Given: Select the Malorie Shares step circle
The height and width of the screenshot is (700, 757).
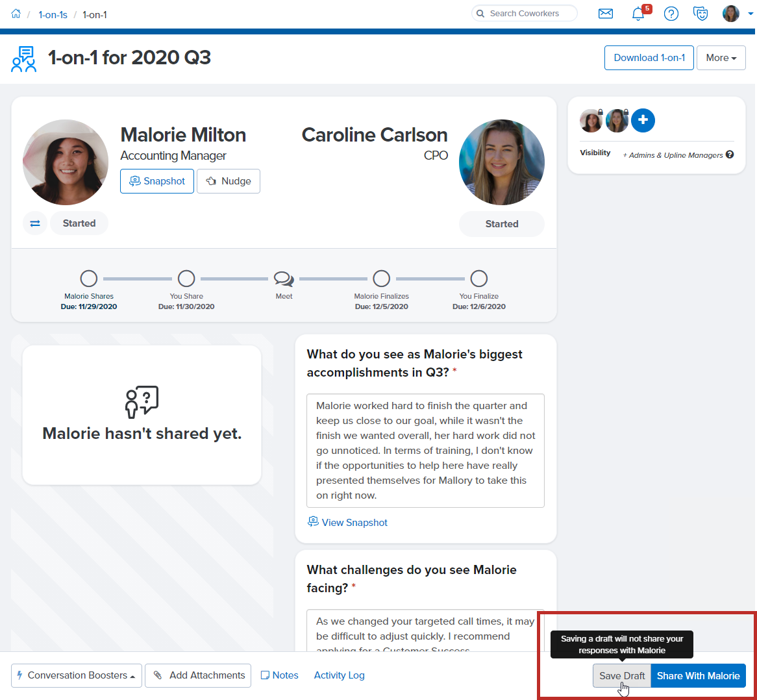Looking at the screenshot, I should 89,279.
